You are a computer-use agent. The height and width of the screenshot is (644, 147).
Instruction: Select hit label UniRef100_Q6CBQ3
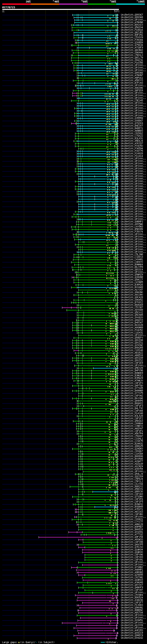(132, 50)
